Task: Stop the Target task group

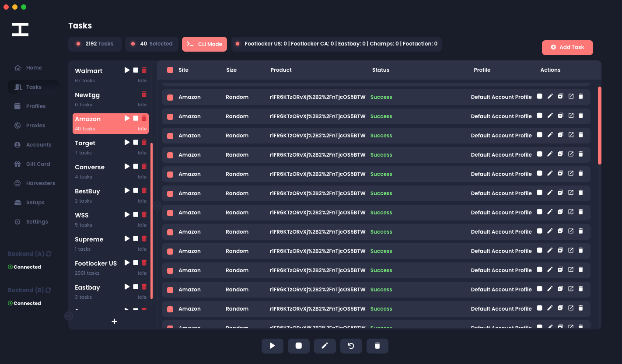Action: (x=136, y=142)
